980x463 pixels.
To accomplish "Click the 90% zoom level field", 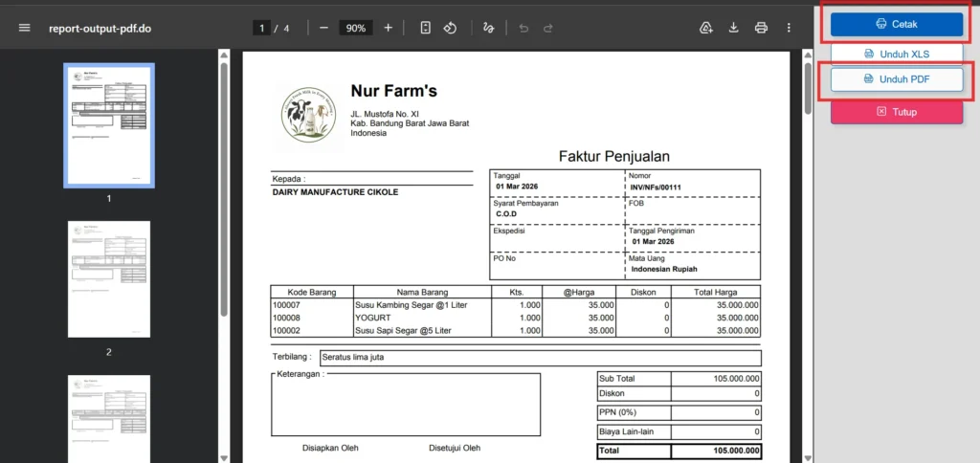I will (x=356, y=28).
